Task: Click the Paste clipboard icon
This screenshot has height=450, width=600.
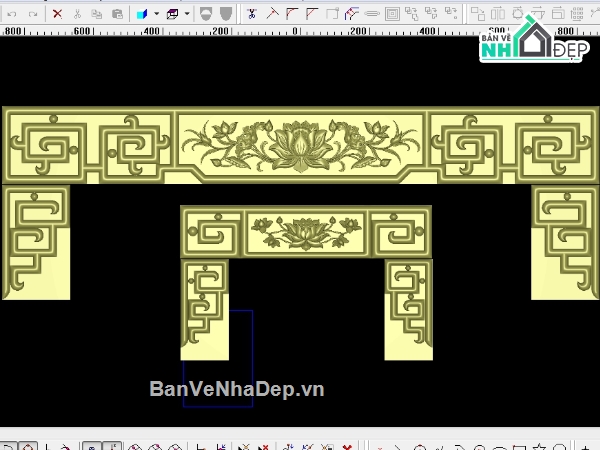Action: (117, 15)
